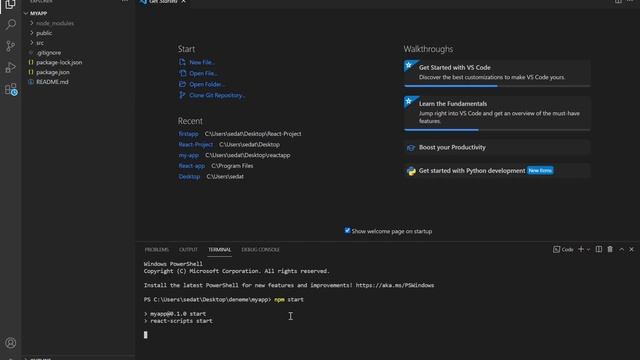Viewport: 640px width, 360px height.
Task: Open the Run and Debug view
Action: [x=11, y=67]
